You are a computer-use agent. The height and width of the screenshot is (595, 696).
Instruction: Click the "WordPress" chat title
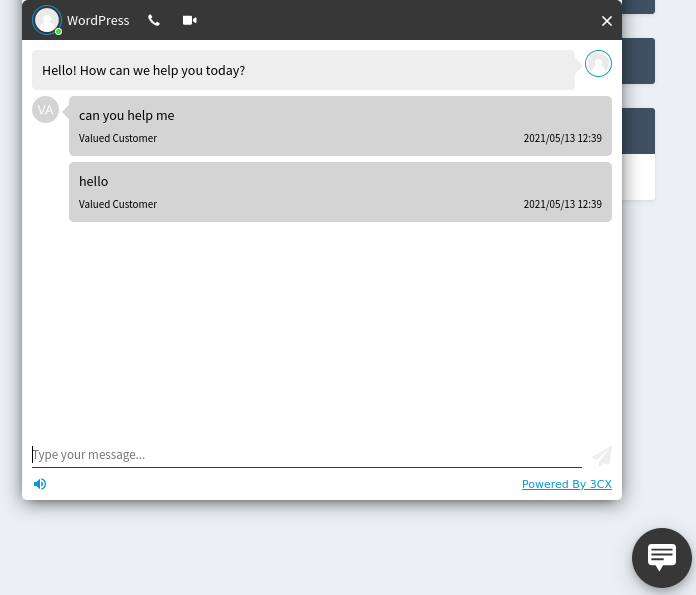[x=98, y=20]
